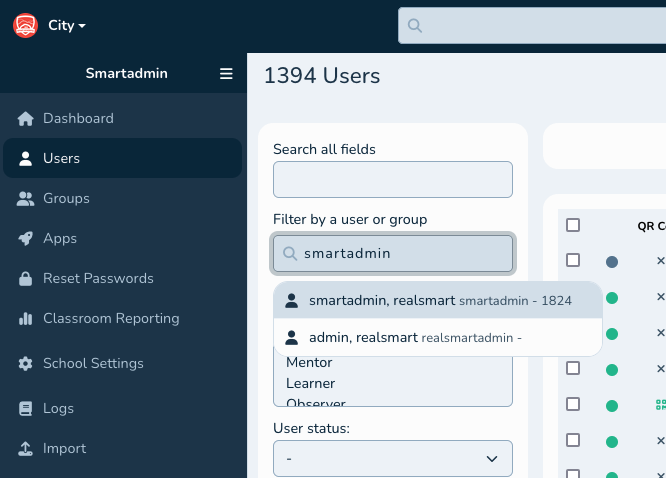This screenshot has height=478, width=666.
Task: Click the Apps rocket icon
Action: tap(26, 239)
